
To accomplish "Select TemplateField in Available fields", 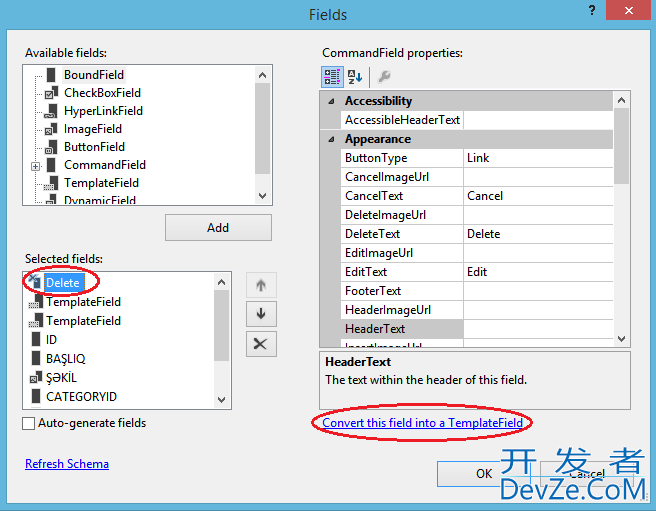I will pos(101,183).
